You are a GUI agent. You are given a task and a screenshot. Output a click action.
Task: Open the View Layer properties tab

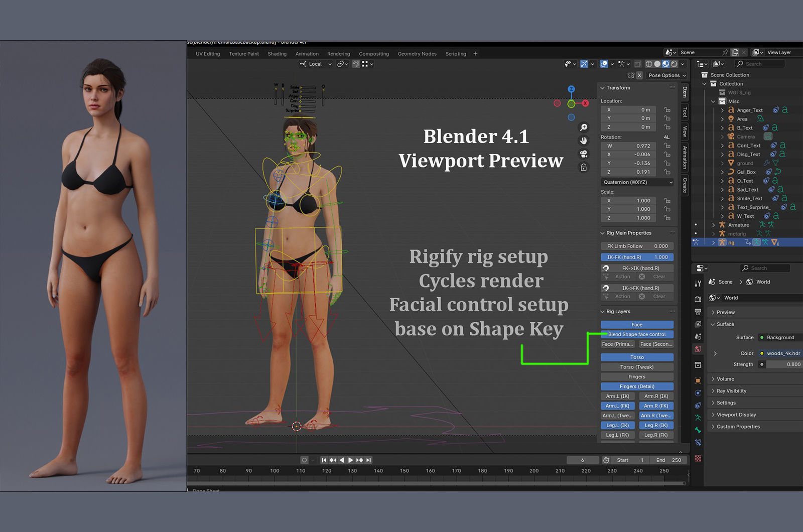click(x=698, y=324)
